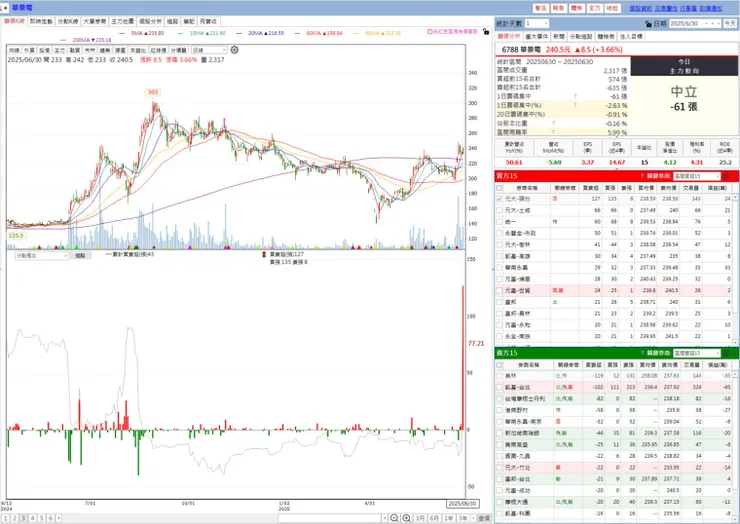Click first icon right of 賣方15 dropdown

[x=726, y=353]
